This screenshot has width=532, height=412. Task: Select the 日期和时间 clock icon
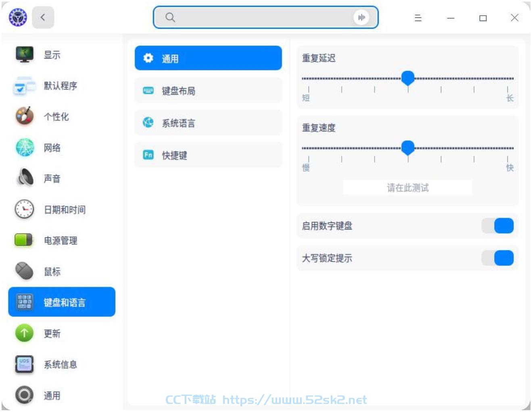[25, 209]
